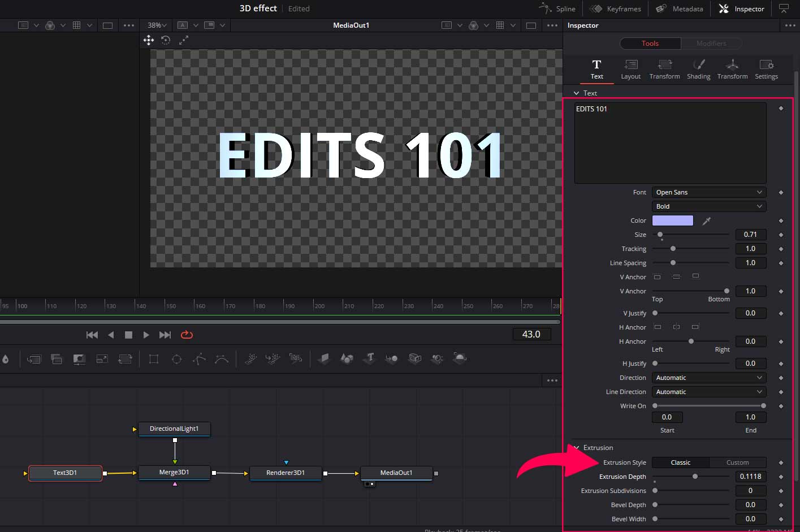
Task: Add a Rectangle mask tool
Action: point(154,358)
